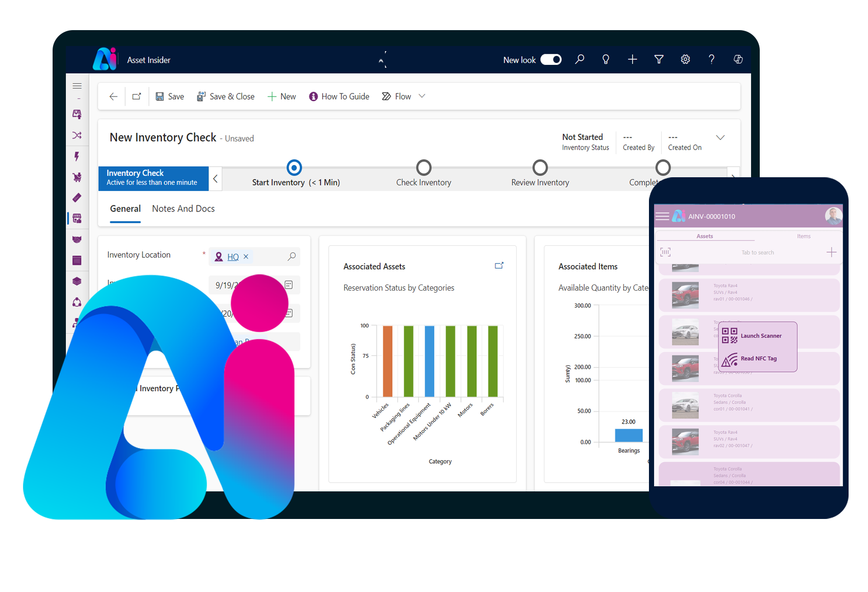This screenshot has width=868, height=592.
Task: Click the Asset Insider app title
Action: (149, 60)
